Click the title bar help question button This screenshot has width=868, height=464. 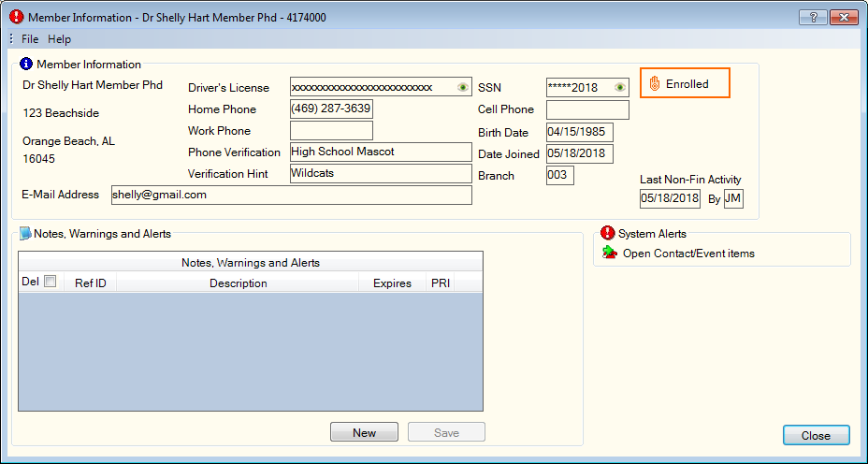coord(813,18)
